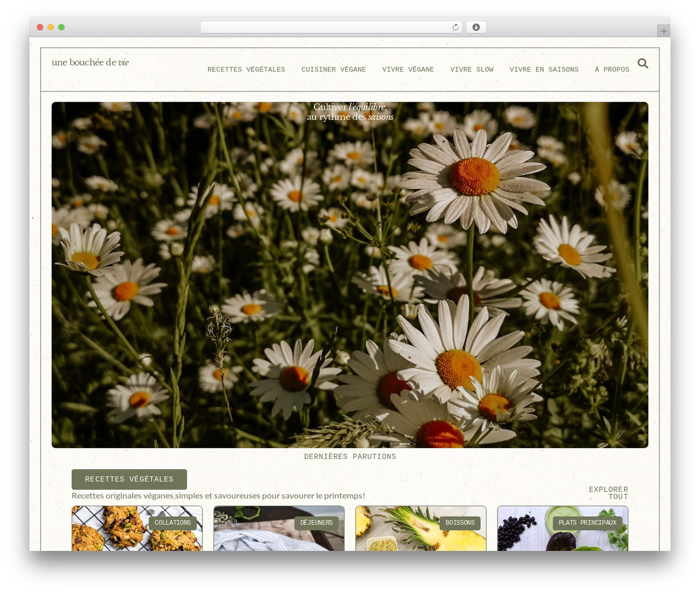Click the 'Recettes originales véganes simples' description
Screen dimensions: 700x593
tap(218, 496)
